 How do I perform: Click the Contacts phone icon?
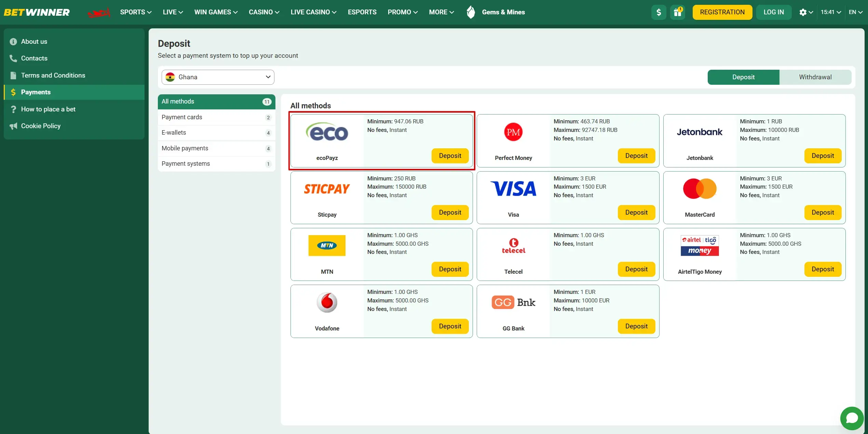tap(13, 58)
